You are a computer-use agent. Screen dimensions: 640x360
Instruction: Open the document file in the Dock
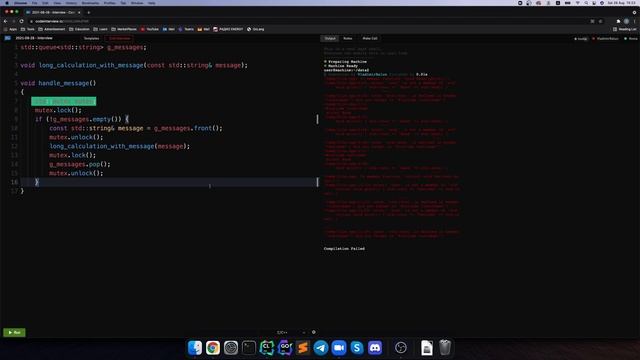(427, 348)
